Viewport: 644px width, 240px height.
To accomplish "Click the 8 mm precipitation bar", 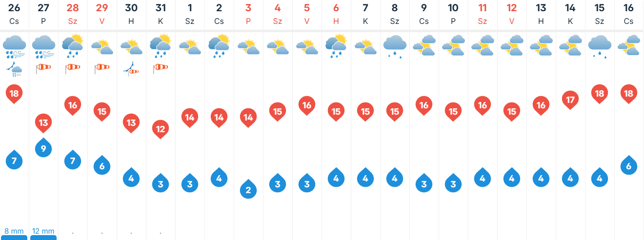I will pyautogui.click(x=14, y=234).
